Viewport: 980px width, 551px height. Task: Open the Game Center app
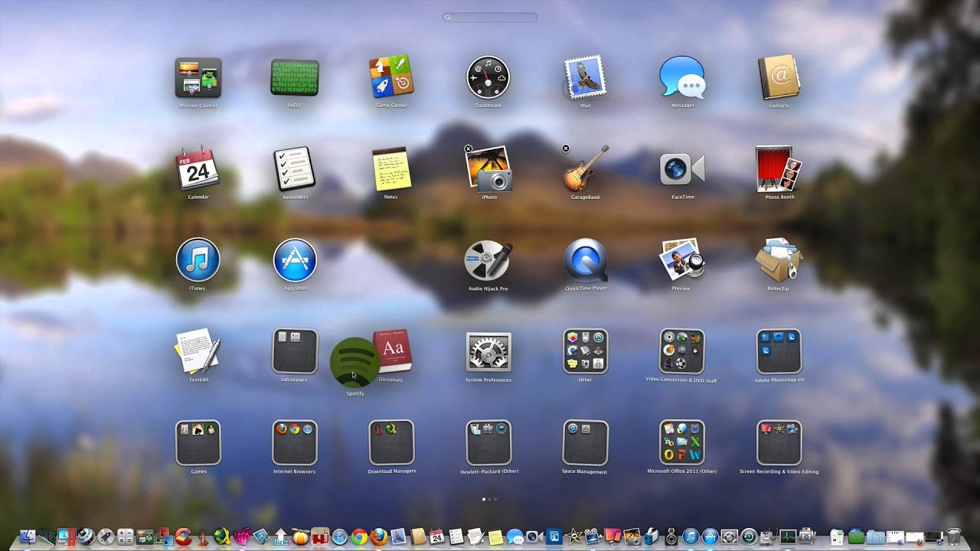pyautogui.click(x=391, y=77)
